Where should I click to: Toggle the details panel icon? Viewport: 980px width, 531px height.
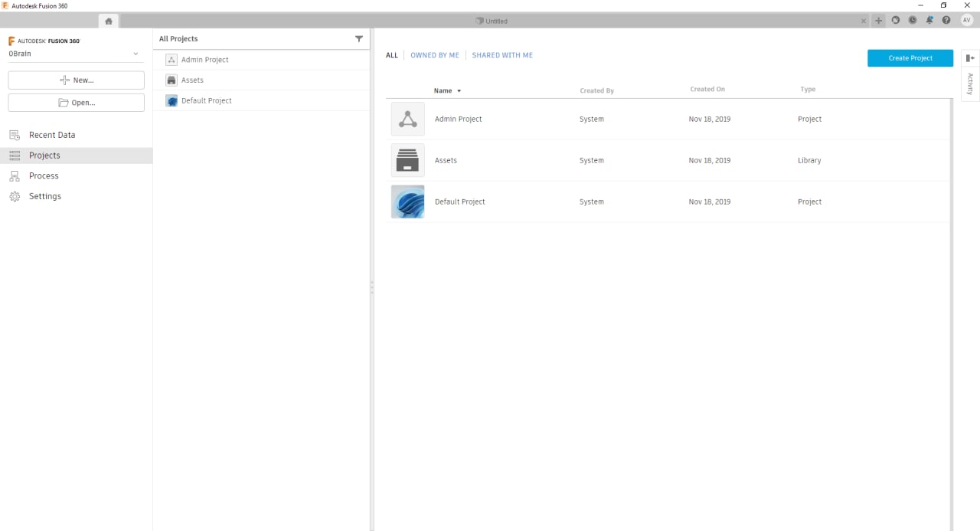(970, 58)
